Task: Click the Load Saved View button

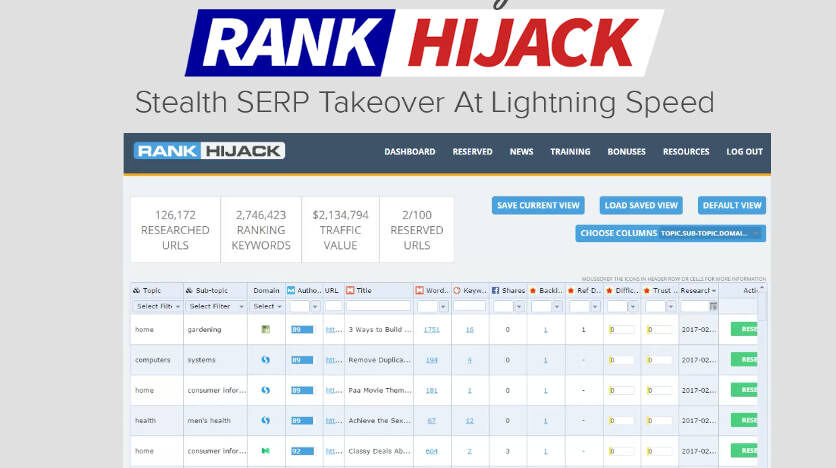Action: (x=641, y=205)
